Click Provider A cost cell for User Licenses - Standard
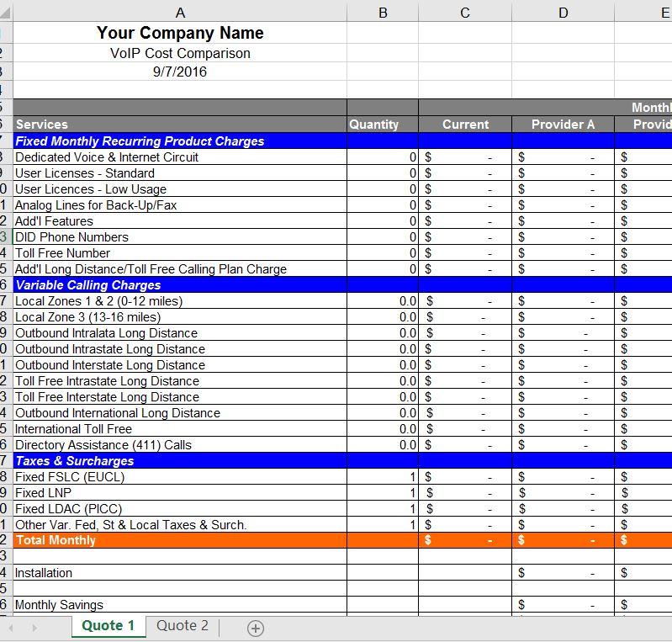 tap(564, 173)
